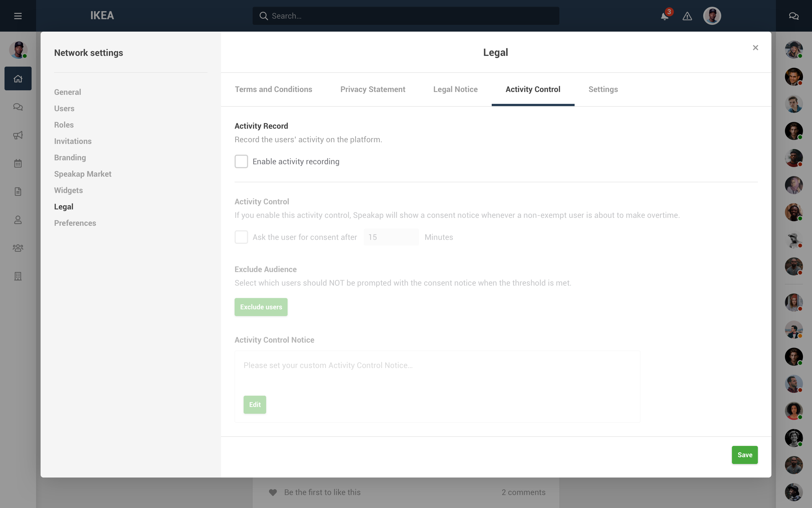Screen dimensions: 812x508
Task: Click the consent minutes input field
Action: 391,237
